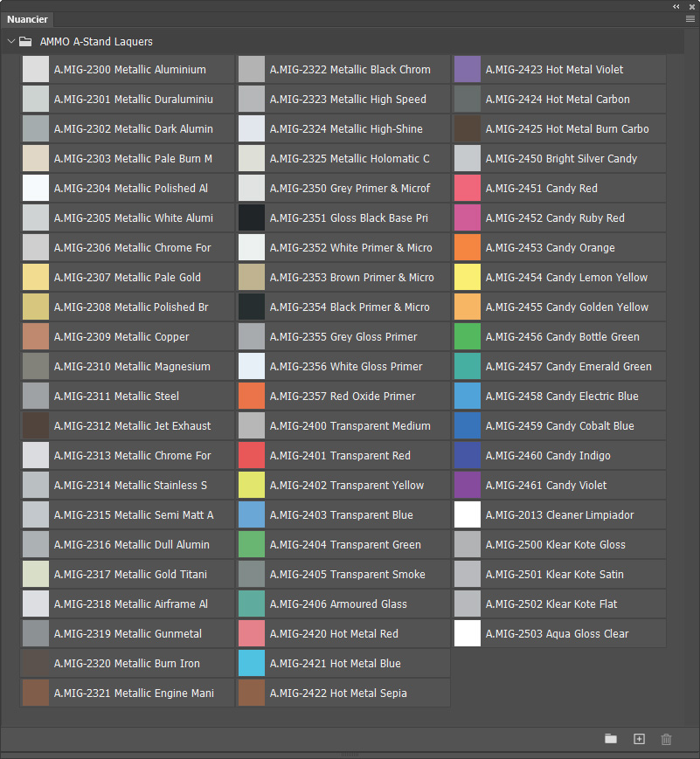Click the create new swatch plus icon

[640, 739]
